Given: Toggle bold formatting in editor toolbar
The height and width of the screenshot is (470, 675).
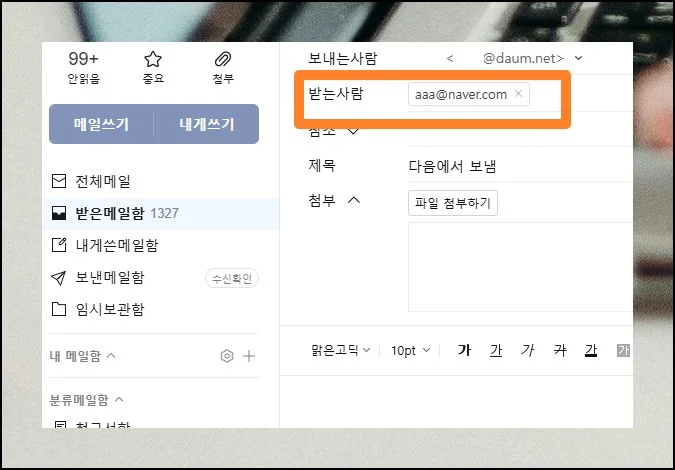Looking at the screenshot, I should coord(464,350).
